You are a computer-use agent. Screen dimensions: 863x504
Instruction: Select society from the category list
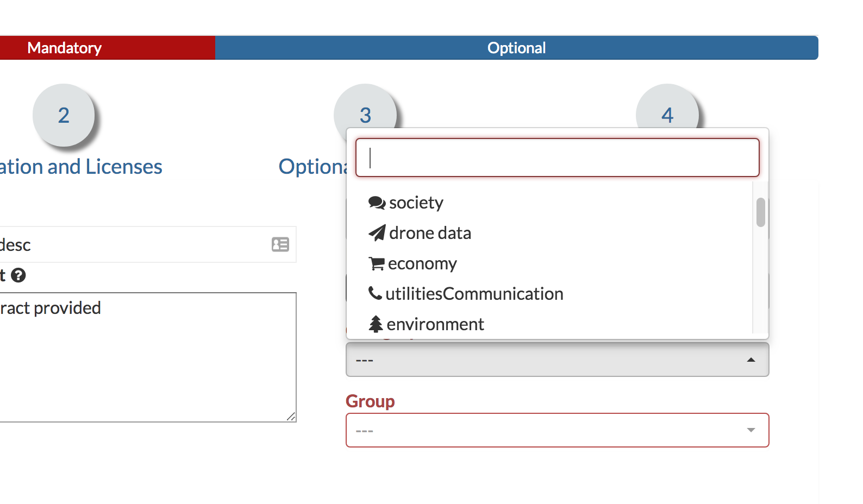pos(549,203)
